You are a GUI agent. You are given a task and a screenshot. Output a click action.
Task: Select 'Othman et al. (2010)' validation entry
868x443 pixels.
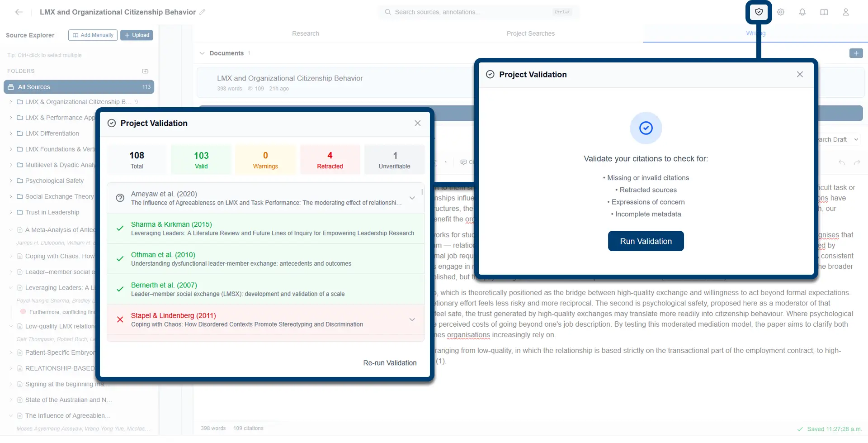(265, 259)
